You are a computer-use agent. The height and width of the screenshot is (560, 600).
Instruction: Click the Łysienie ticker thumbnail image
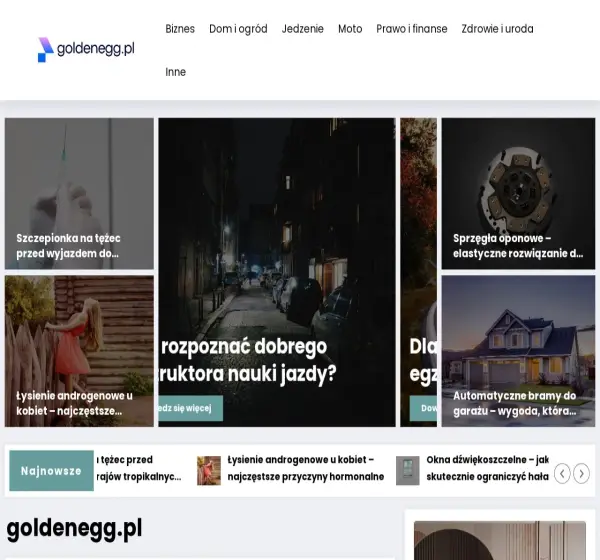(209, 470)
